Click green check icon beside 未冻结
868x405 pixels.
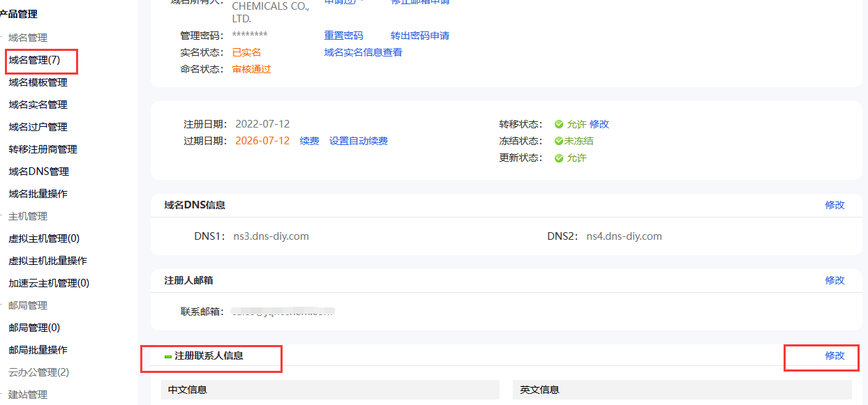[x=559, y=141]
